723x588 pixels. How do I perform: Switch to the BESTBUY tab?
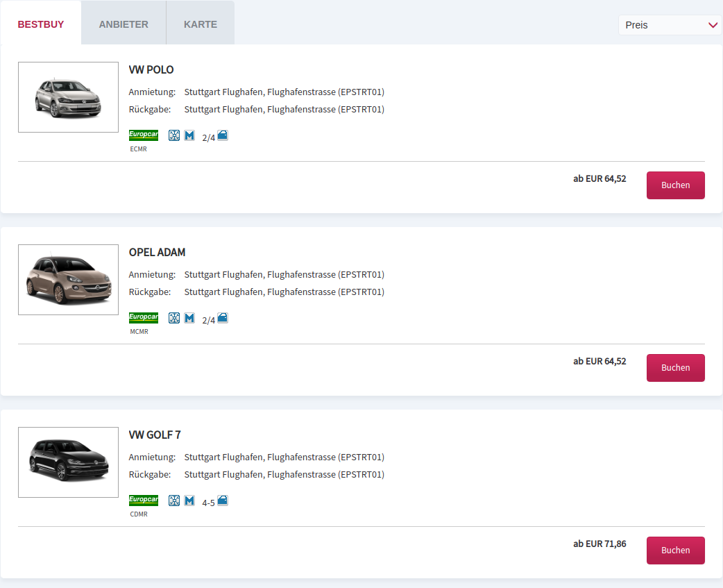click(40, 24)
